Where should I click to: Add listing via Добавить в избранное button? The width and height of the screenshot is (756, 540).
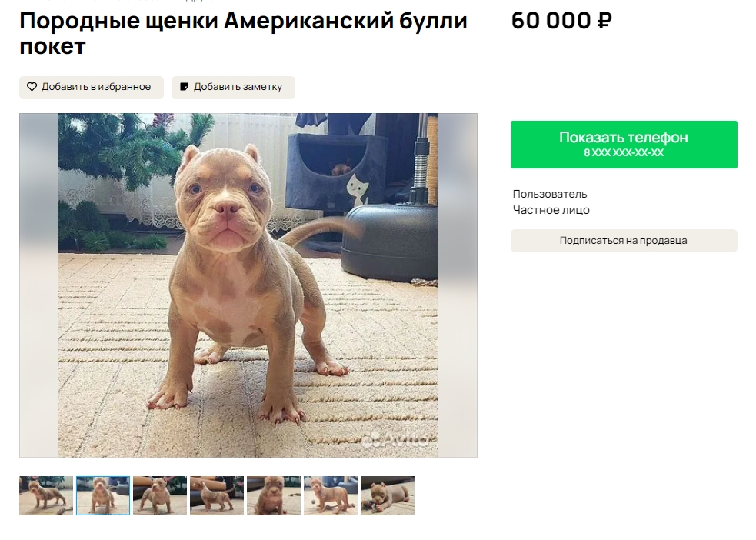pyautogui.click(x=91, y=87)
